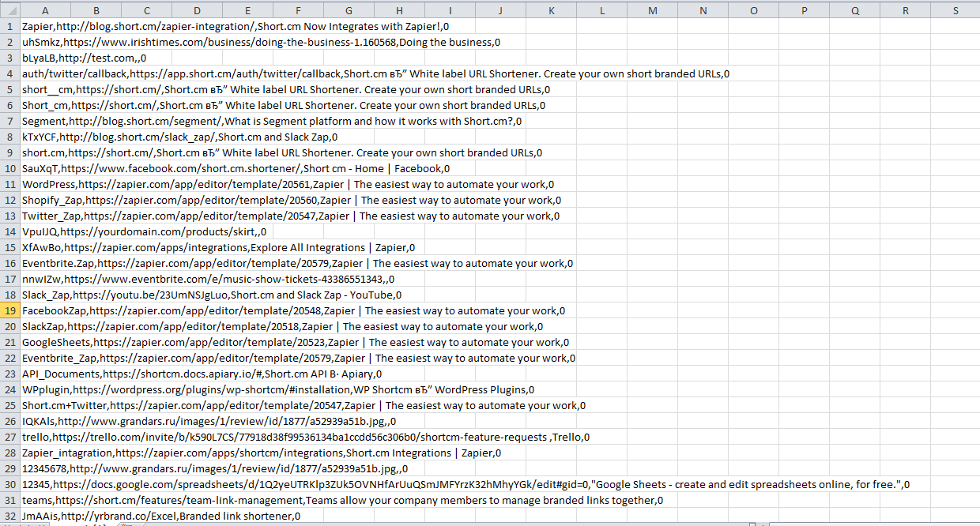Click the 'Twitter_Zap' row text
This screenshot has width=980, height=526.
290,216
